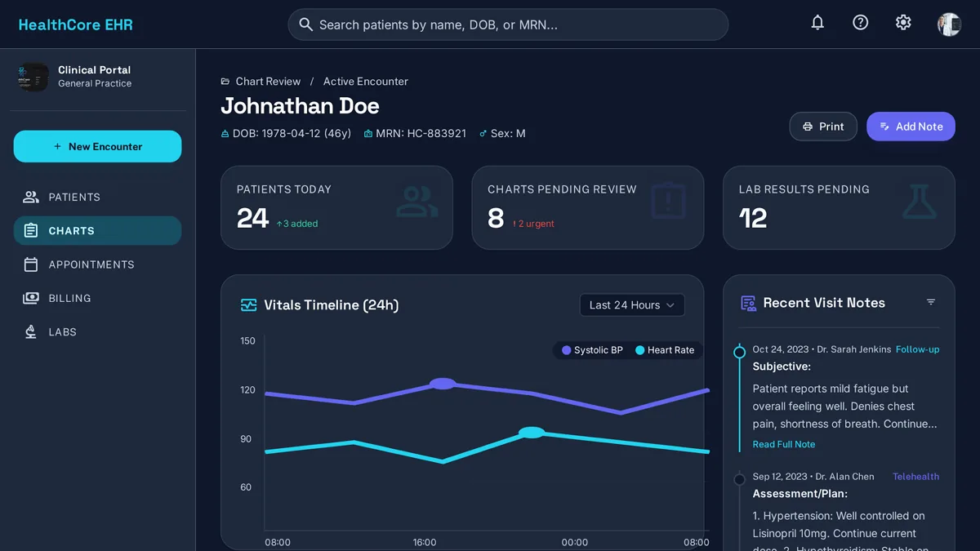The width and height of the screenshot is (980, 551).
Task: Start a New Encounter
Action: point(97,146)
